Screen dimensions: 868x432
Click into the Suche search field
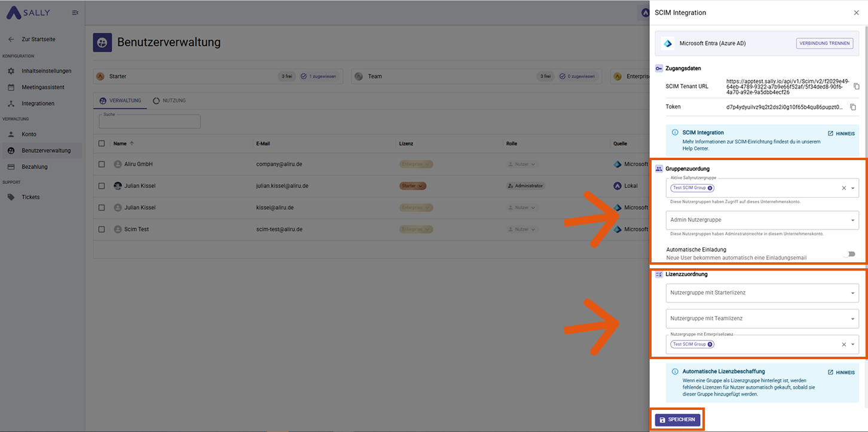pyautogui.click(x=149, y=122)
